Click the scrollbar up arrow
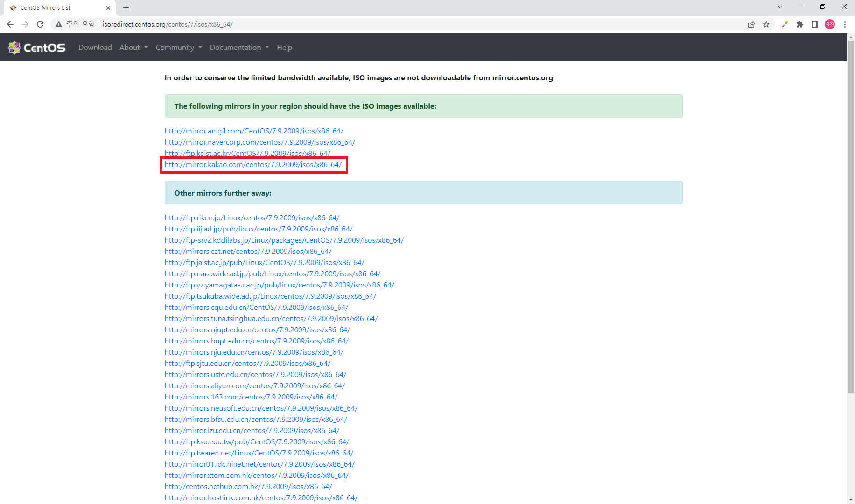The image size is (855, 504). (851, 37)
